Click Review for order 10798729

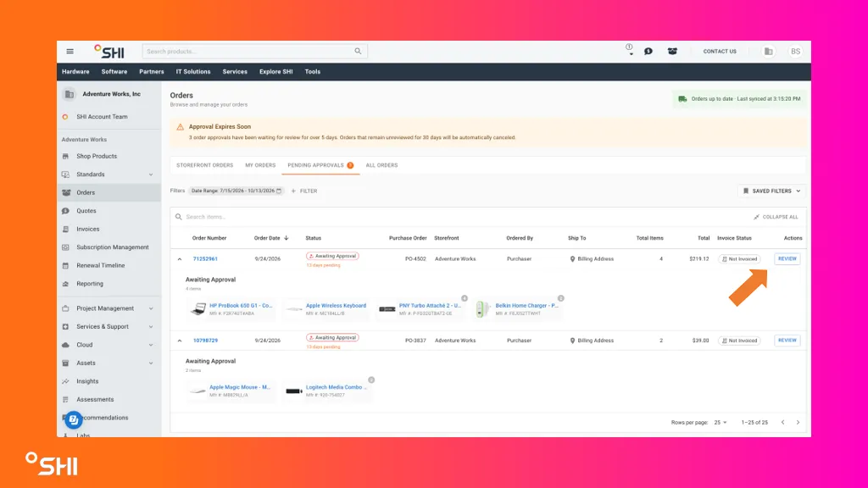[x=787, y=341]
